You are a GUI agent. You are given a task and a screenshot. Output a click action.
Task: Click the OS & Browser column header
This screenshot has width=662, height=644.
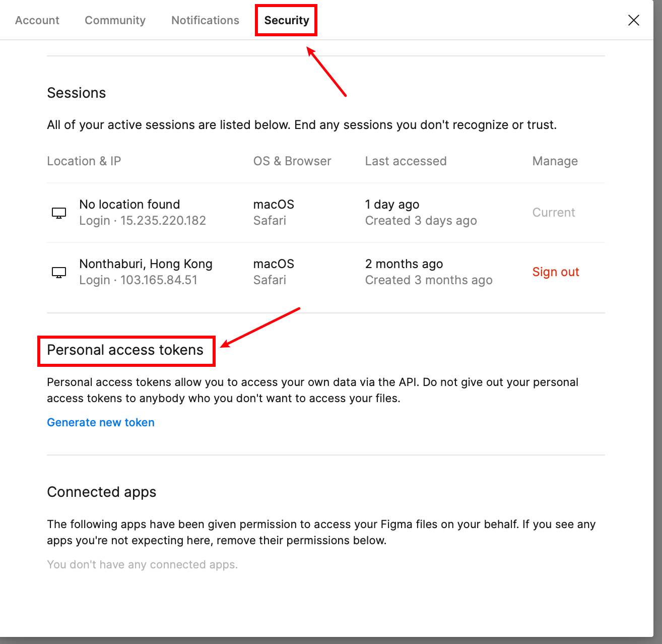click(x=292, y=161)
